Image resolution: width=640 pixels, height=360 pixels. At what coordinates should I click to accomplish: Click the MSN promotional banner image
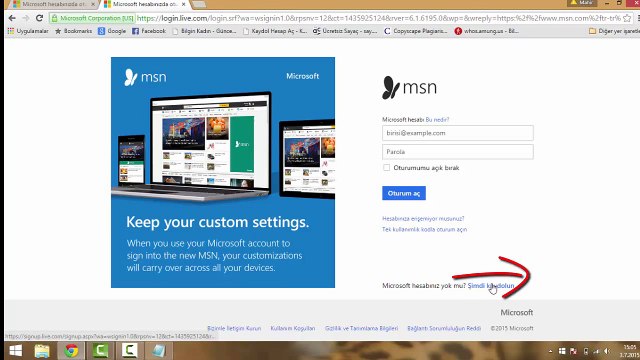pyautogui.click(x=223, y=172)
